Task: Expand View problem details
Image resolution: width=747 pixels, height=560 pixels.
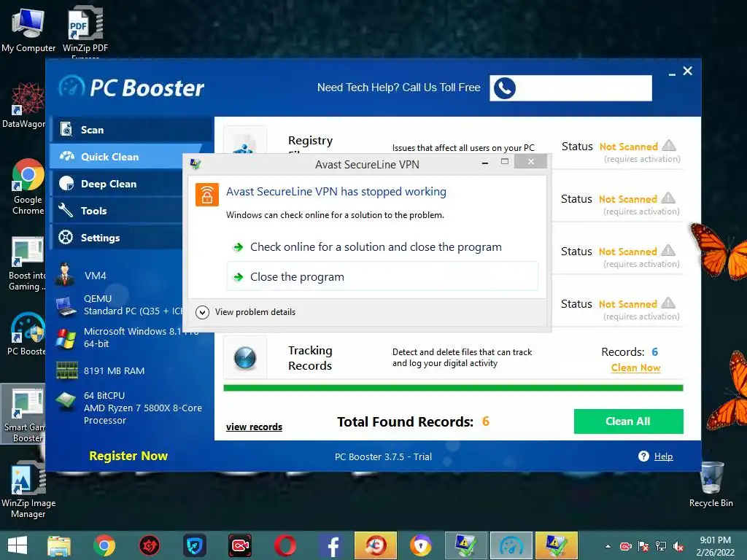Action: coord(246,312)
